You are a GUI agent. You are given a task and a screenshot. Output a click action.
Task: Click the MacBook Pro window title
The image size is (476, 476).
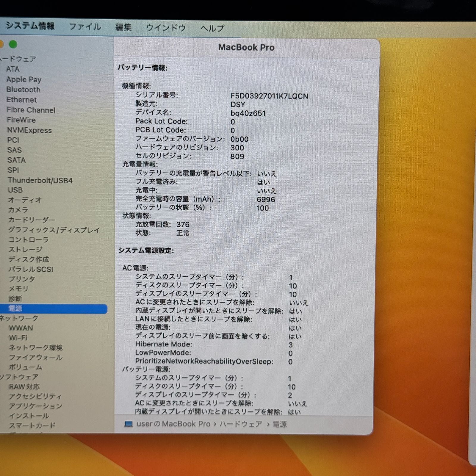[246, 47]
